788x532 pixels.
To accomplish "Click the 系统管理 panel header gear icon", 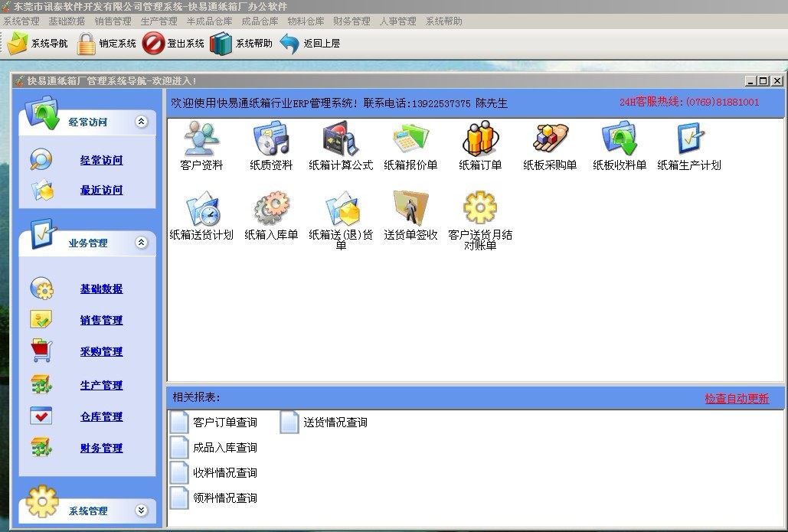I will [42, 501].
